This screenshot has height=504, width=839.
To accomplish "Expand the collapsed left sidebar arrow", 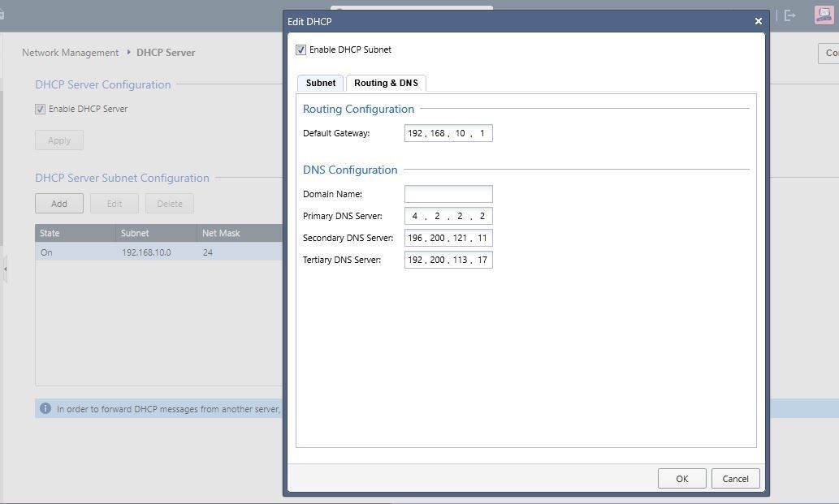I will pos(4,269).
